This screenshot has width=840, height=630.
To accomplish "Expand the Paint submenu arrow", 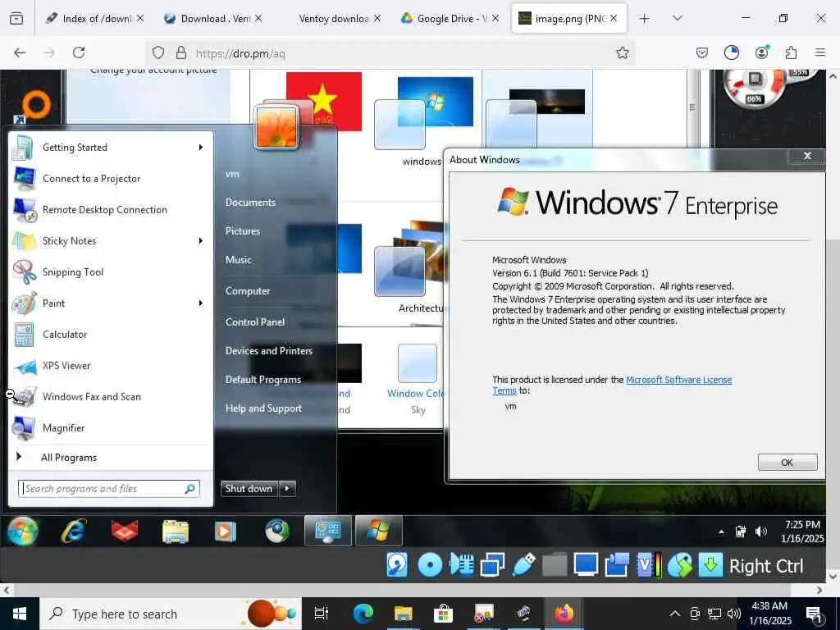I will (x=201, y=304).
